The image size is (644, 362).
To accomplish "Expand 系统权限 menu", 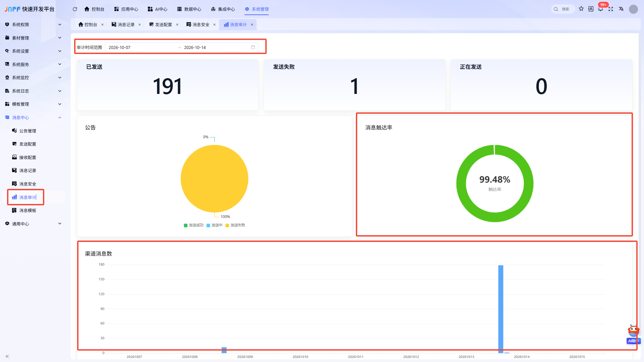I will tap(33, 24).
